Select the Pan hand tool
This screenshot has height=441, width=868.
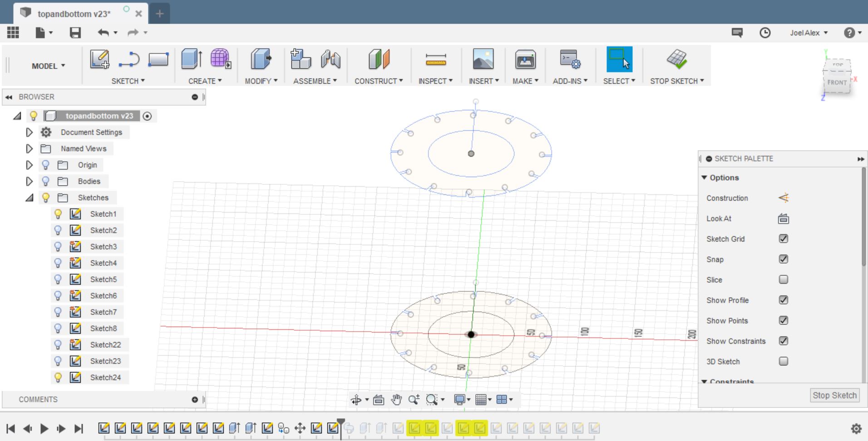tap(396, 400)
